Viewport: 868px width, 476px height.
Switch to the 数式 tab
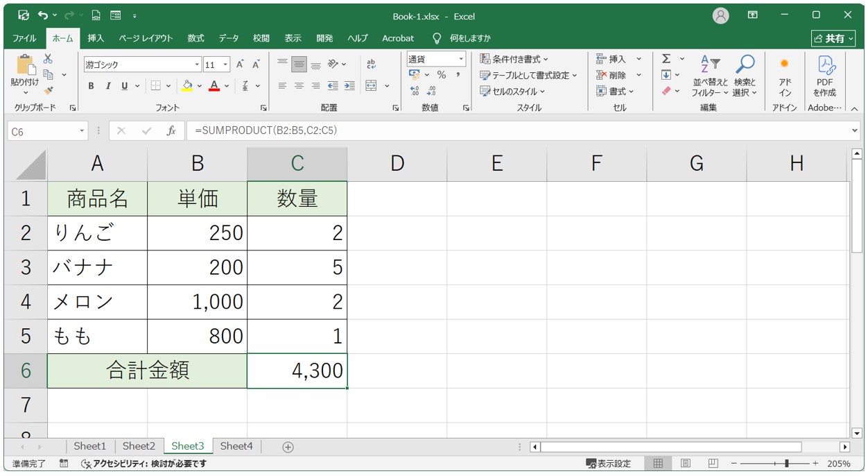(x=196, y=38)
